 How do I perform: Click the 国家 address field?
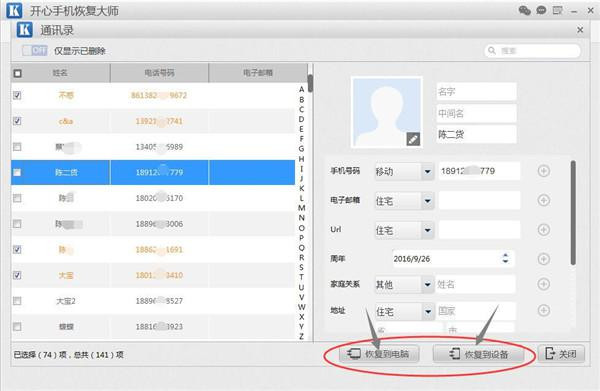(x=475, y=311)
